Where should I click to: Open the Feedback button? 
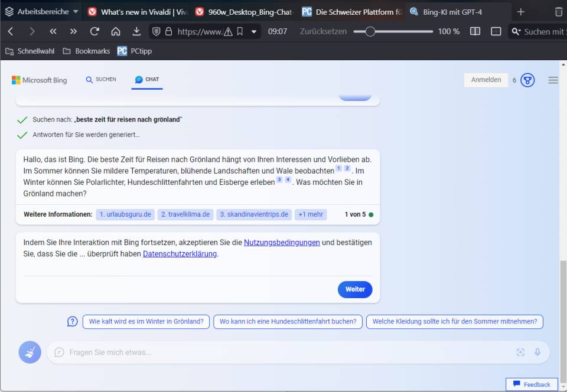tap(532, 384)
